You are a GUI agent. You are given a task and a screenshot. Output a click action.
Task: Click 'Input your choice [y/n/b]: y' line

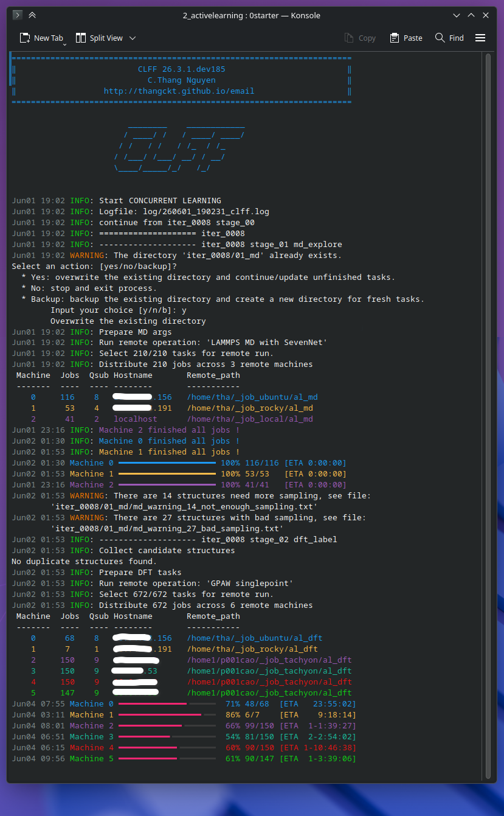coord(119,310)
